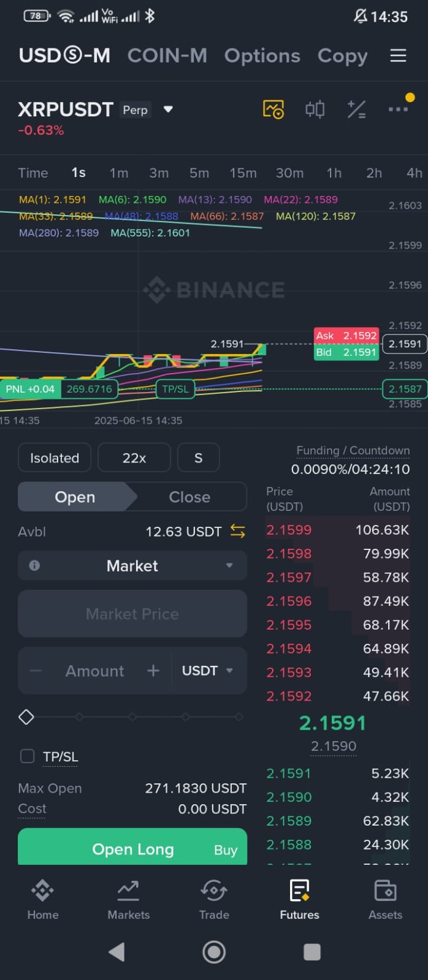
Task: Switch to the Close order toggle
Action: [189, 497]
